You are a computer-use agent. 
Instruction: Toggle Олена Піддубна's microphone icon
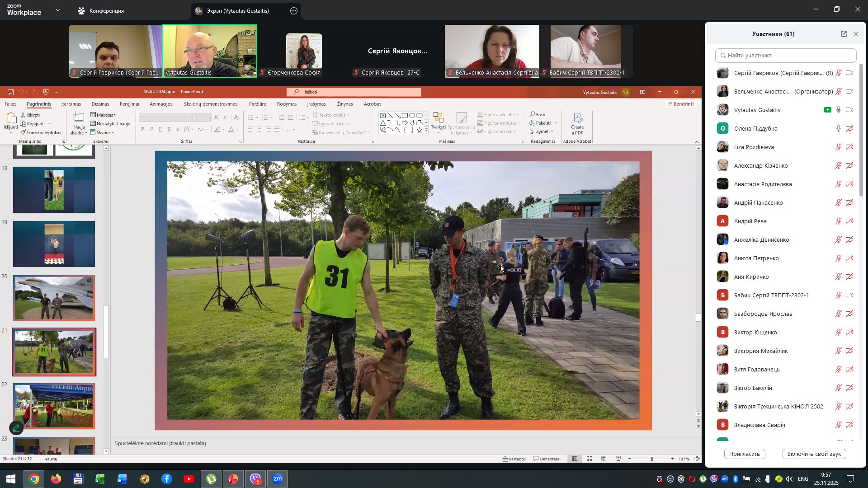[x=838, y=129]
